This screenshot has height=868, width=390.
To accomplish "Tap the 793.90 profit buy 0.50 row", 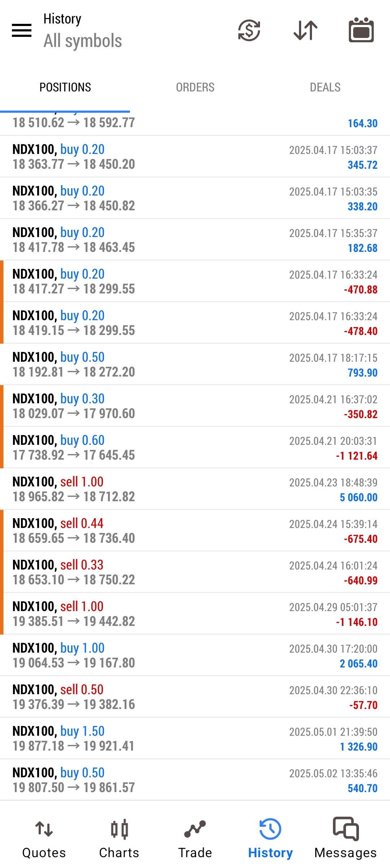I will (195, 364).
